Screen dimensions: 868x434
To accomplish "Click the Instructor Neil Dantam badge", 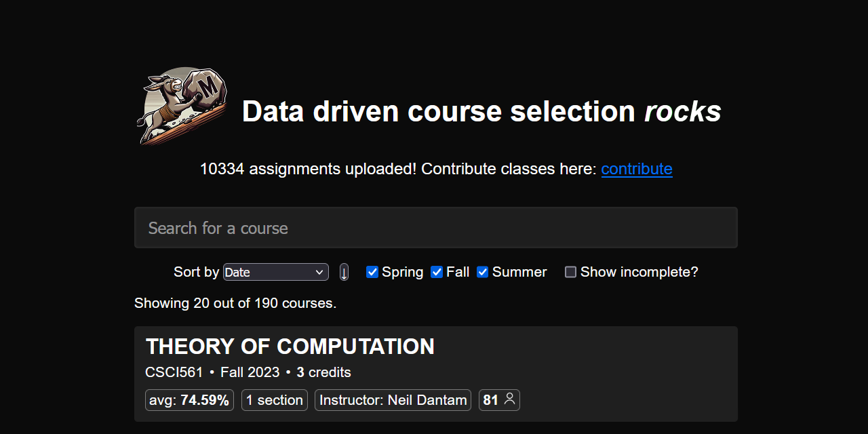I will pyautogui.click(x=392, y=400).
